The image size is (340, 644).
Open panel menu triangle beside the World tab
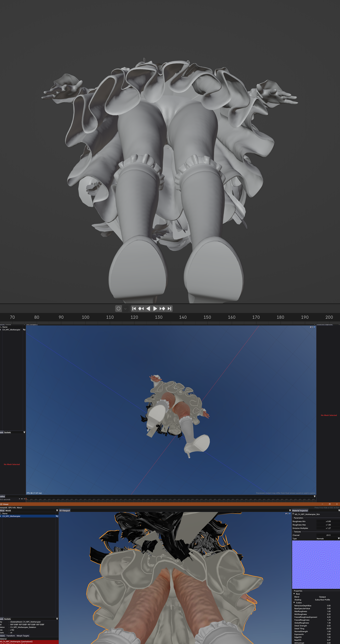tap(57, 511)
